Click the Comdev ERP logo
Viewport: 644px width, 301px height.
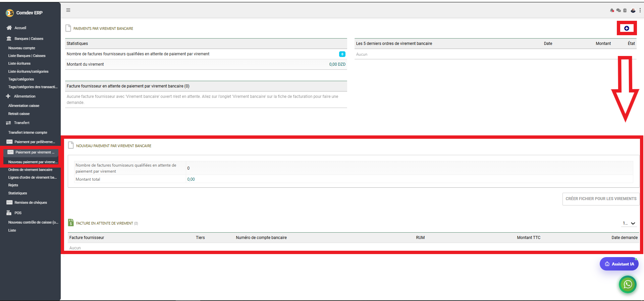(10, 13)
